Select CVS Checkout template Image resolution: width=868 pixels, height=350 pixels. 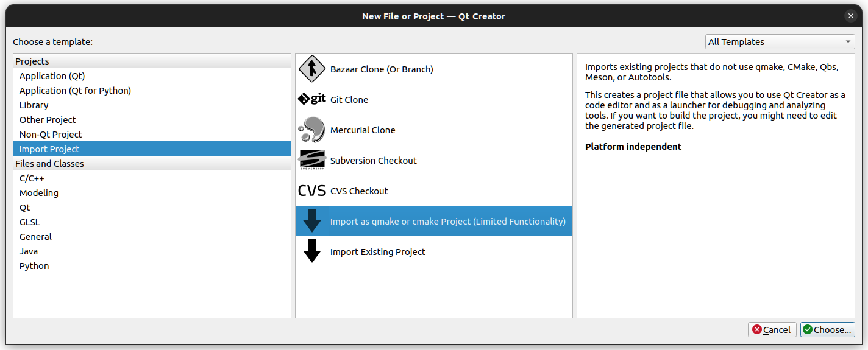(434, 191)
